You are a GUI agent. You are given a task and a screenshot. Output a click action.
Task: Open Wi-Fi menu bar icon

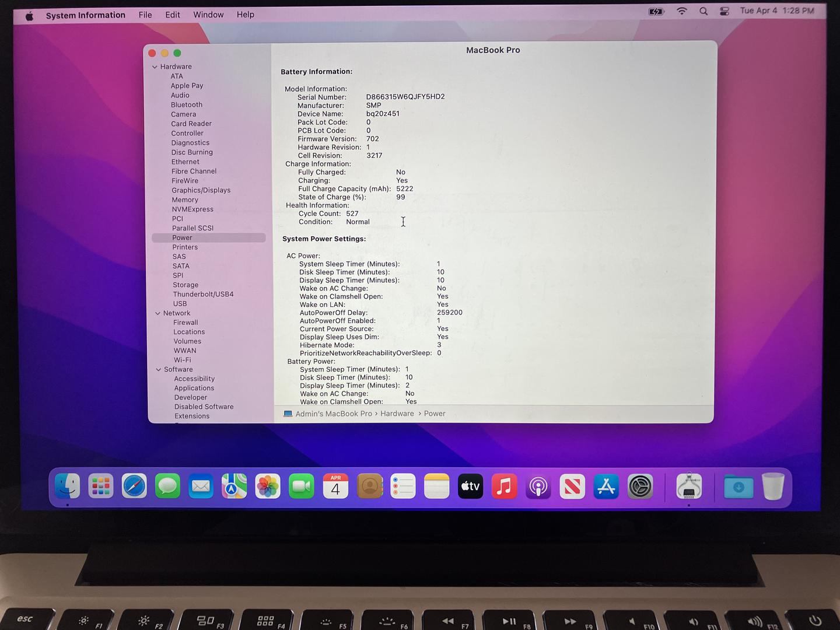pyautogui.click(x=681, y=11)
